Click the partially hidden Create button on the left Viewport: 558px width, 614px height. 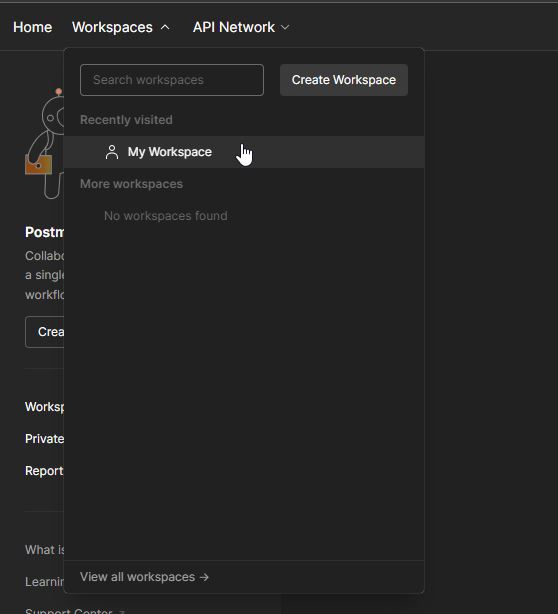(x=45, y=332)
